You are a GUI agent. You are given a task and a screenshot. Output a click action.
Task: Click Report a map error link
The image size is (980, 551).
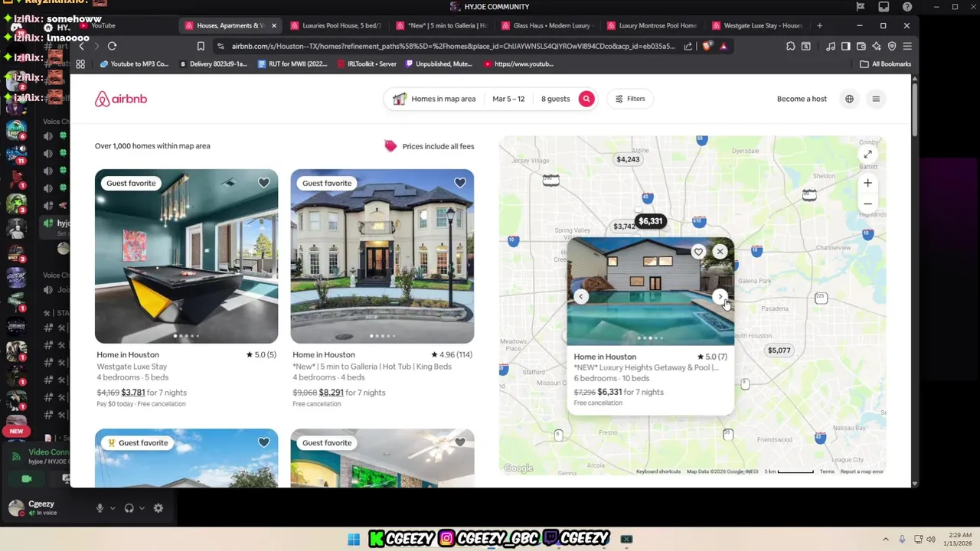coord(861,471)
